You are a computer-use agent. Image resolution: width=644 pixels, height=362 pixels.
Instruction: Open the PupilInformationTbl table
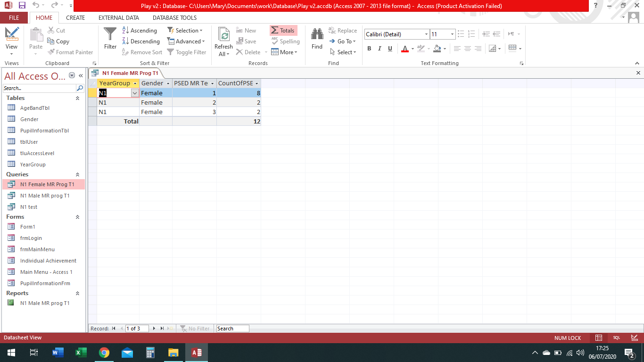[44, 131]
